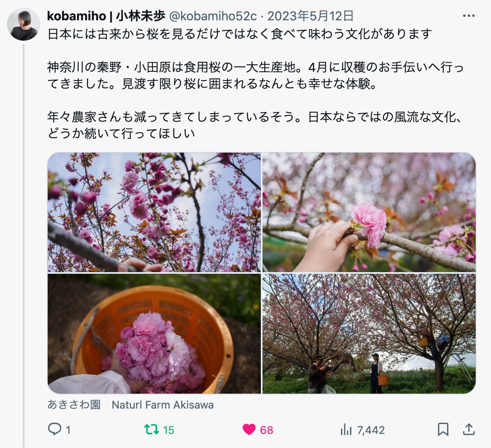Image resolution: width=491 pixels, height=448 pixels.
Task: Open the reply speech bubble icon
Action: 54,429
